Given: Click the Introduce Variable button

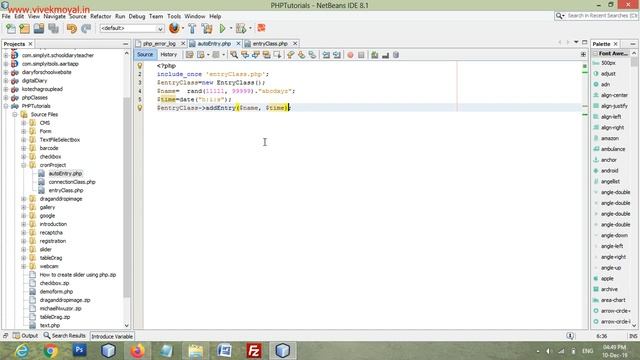Looking at the screenshot, I should (x=112, y=336).
